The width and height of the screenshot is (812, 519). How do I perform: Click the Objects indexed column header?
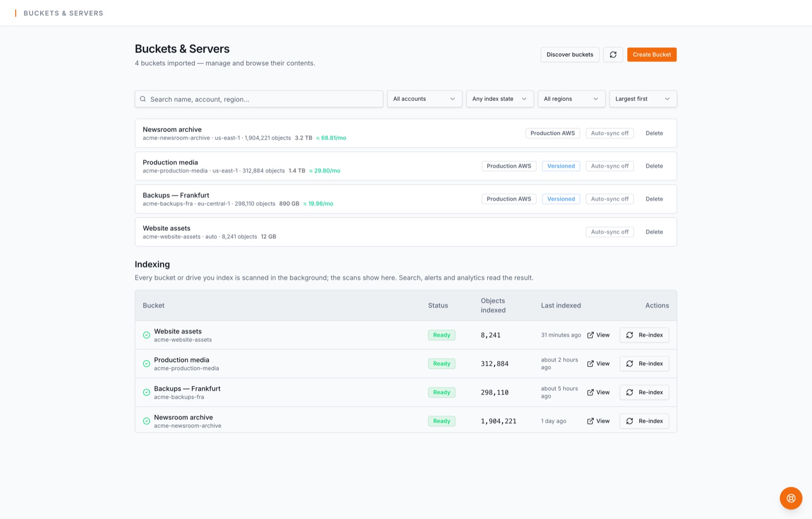point(493,306)
